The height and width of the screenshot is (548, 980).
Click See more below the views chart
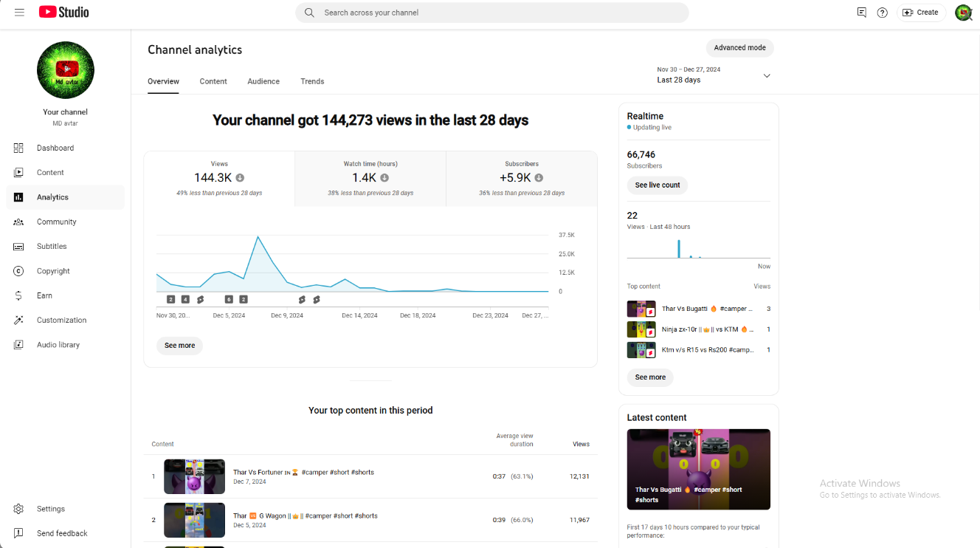click(179, 346)
